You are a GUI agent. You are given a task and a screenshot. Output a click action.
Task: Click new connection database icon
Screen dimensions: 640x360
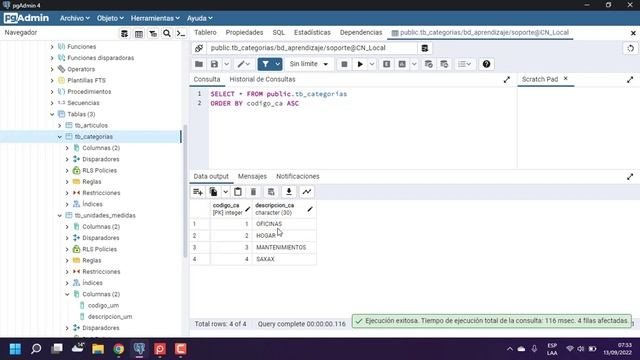(424, 48)
